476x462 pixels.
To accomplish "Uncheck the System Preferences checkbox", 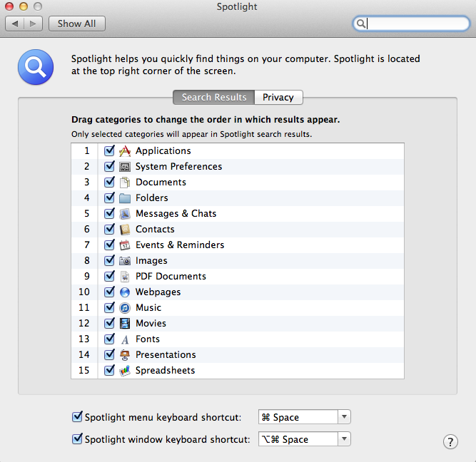I will click(x=109, y=166).
